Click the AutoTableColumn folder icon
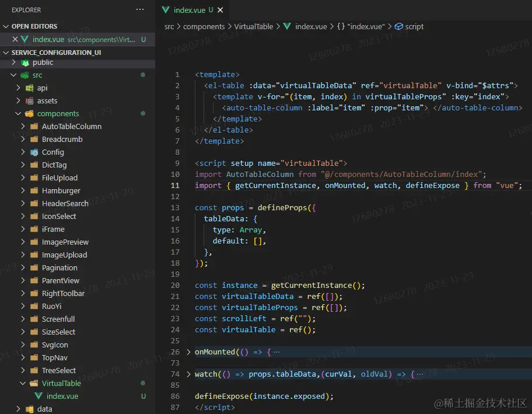 (34, 126)
